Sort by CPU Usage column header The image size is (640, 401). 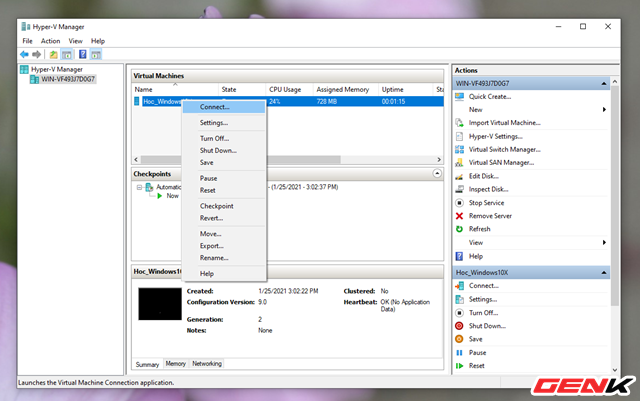click(x=289, y=89)
